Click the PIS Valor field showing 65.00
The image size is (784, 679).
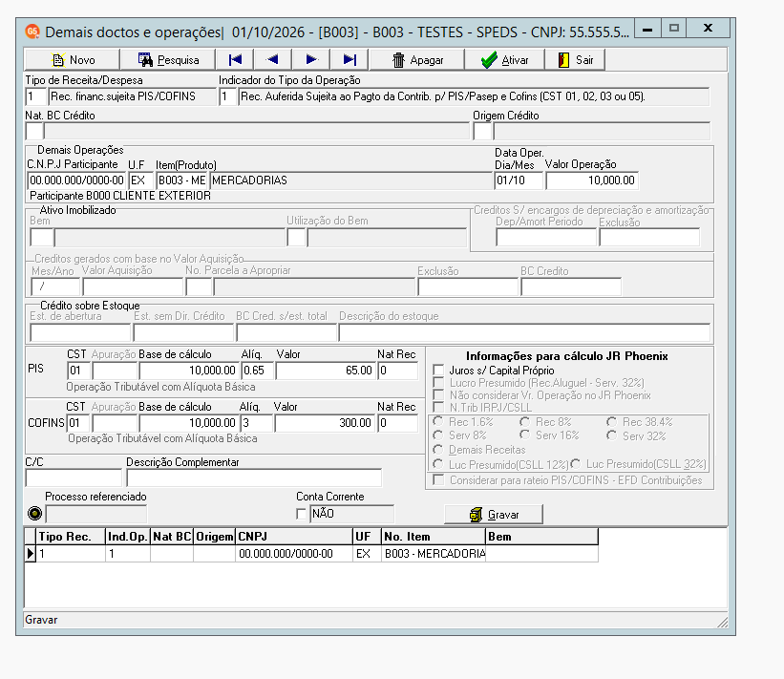(x=325, y=371)
